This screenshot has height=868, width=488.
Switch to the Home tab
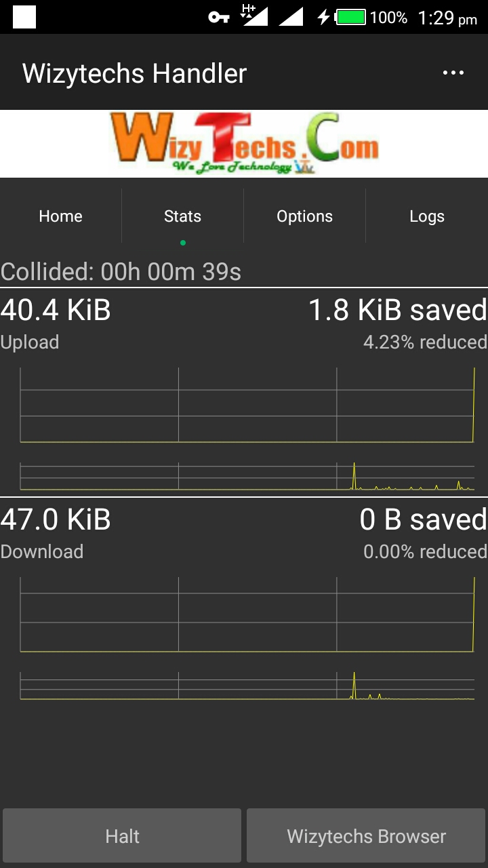(x=60, y=216)
